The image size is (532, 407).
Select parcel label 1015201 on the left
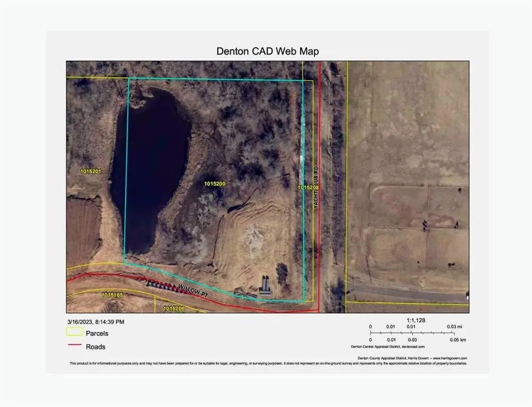tap(91, 171)
